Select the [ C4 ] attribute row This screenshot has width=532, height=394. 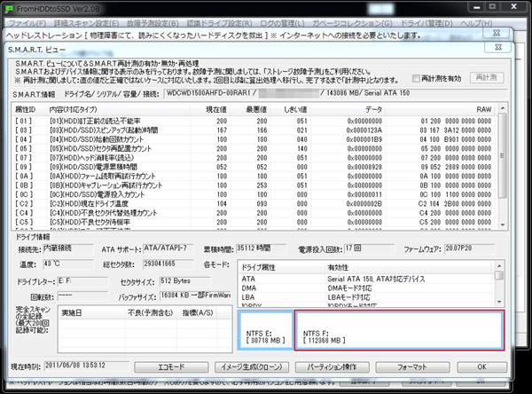pos(255,213)
